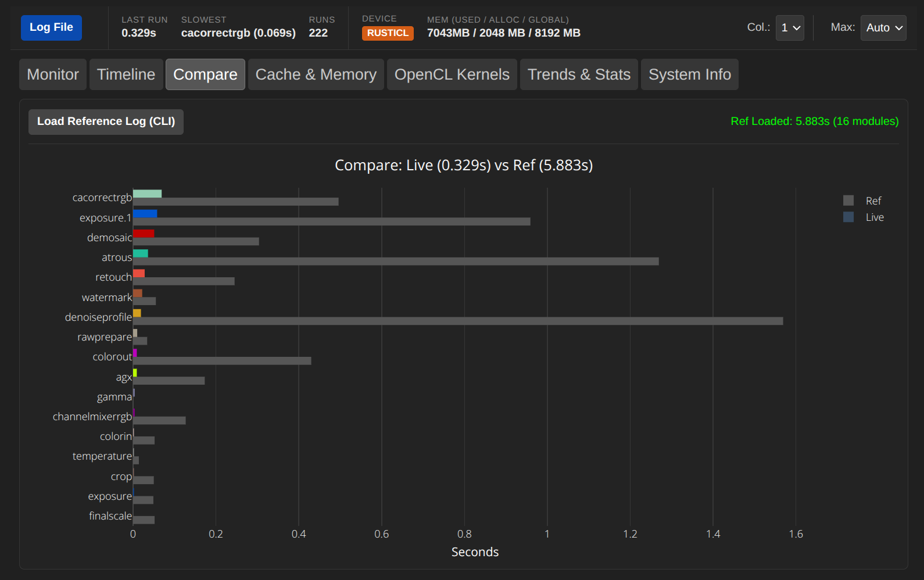Click the RUSTICL device badge
The width and height of the screenshot is (924, 580).
coord(388,33)
